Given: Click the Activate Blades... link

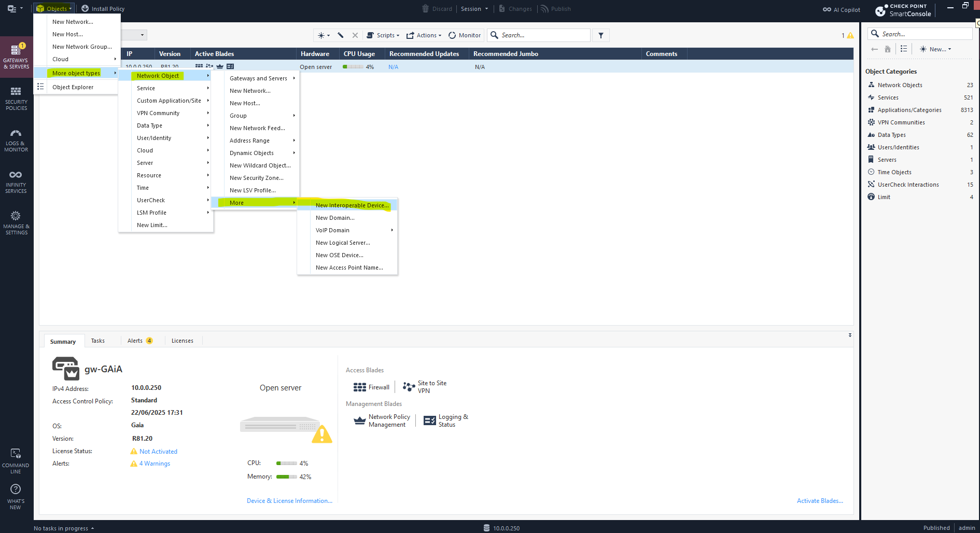Looking at the screenshot, I should click(820, 501).
